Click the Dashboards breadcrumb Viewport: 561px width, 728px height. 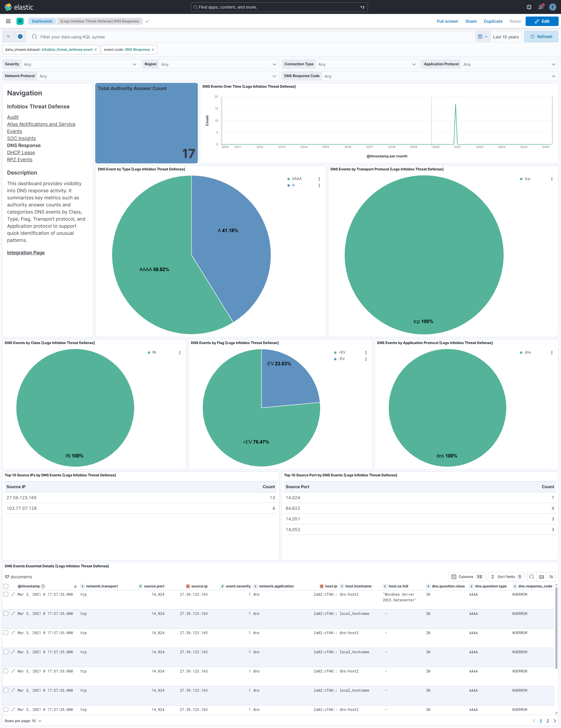pos(42,21)
